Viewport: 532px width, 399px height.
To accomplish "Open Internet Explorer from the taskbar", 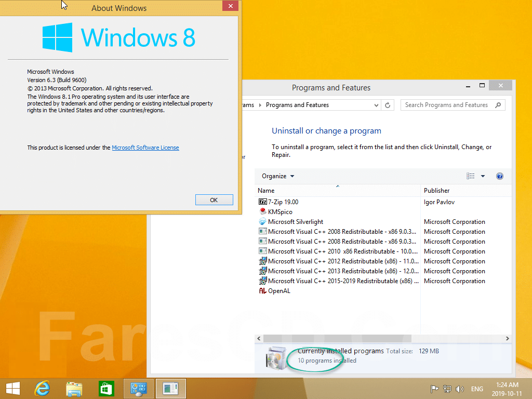I will coord(42,388).
